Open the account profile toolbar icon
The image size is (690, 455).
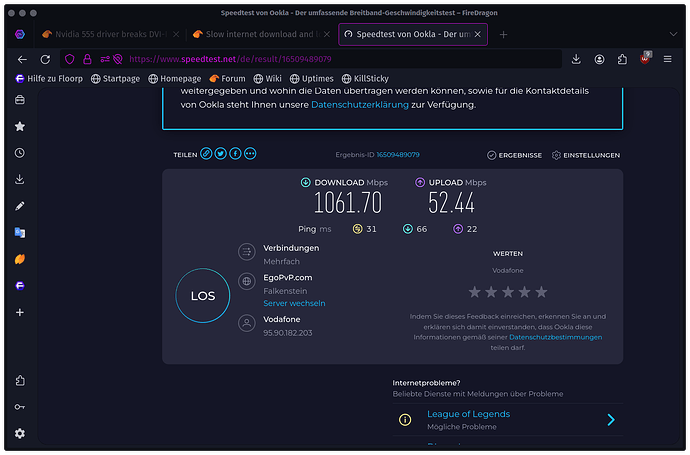click(599, 59)
